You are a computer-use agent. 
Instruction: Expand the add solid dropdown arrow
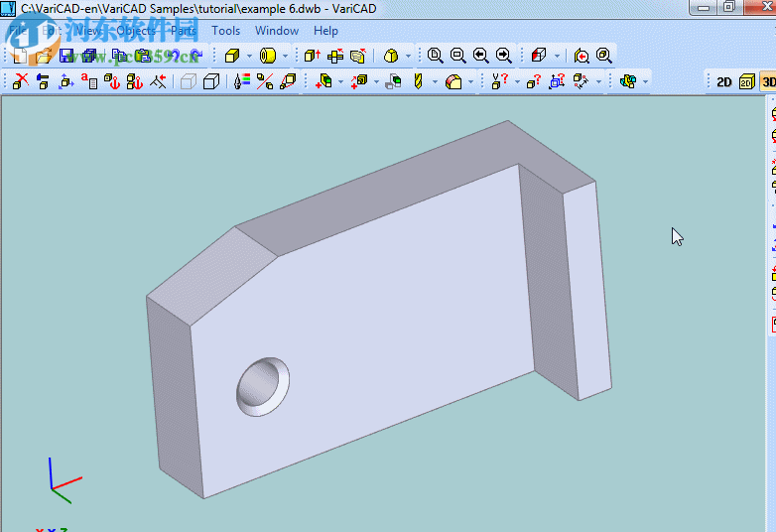pyautogui.click(x=340, y=81)
